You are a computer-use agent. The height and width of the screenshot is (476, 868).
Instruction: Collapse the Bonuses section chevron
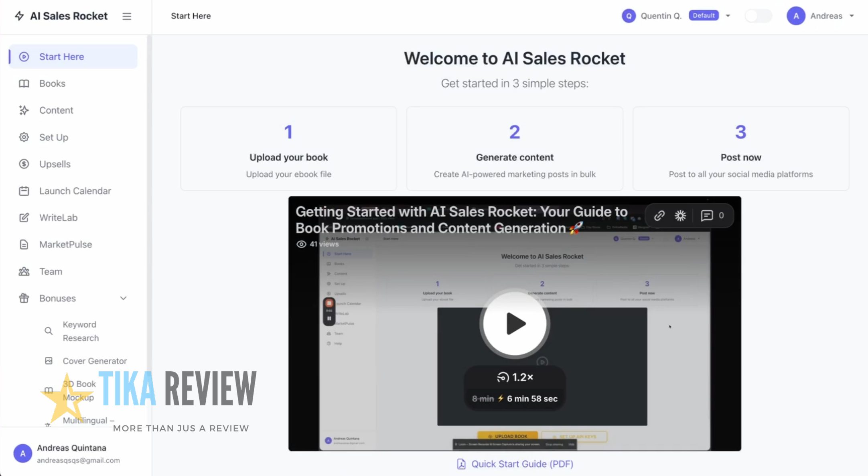click(x=124, y=298)
